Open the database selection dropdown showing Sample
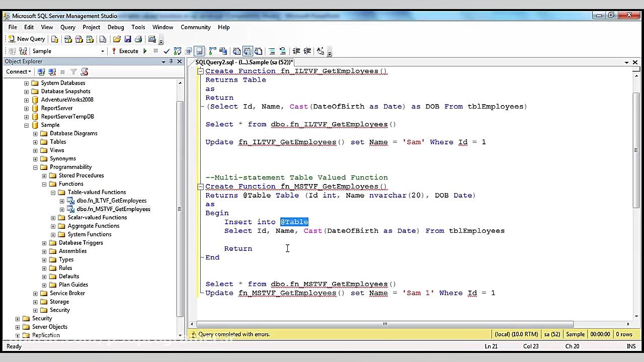The image size is (644, 362). tap(103, 51)
